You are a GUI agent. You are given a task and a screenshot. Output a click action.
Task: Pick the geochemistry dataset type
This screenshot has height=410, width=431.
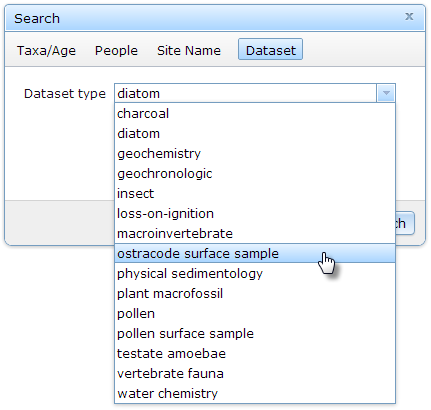pyautogui.click(x=255, y=153)
